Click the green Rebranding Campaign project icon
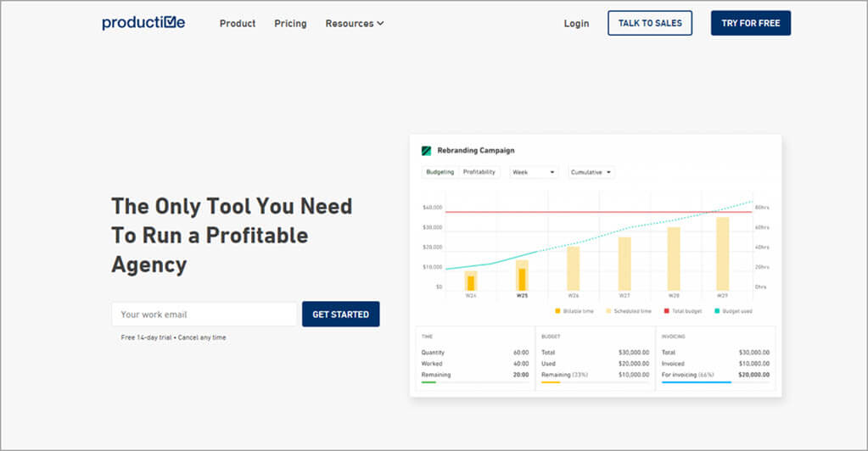This screenshot has height=451, width=868. pyautogui.click(x=427, y=151)
